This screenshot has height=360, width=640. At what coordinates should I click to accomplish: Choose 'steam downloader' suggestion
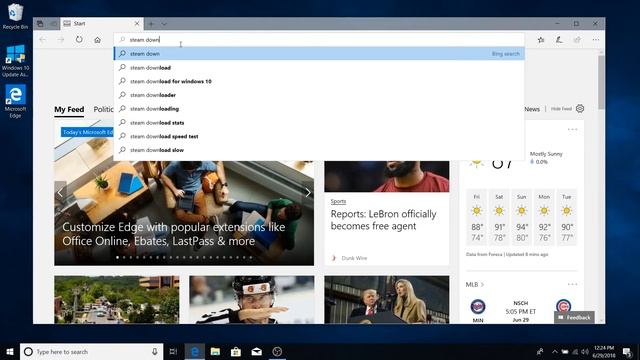tap(319, 95)
